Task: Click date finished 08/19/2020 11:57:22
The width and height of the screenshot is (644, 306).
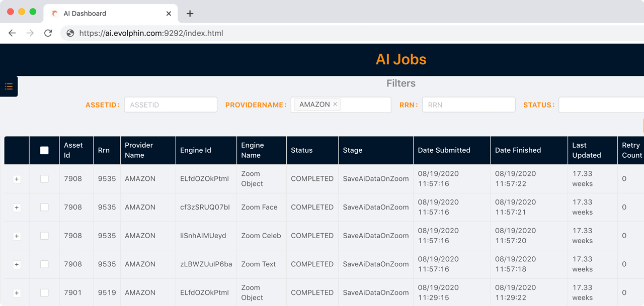Action: pyautogui.click(x=516, y=179)
